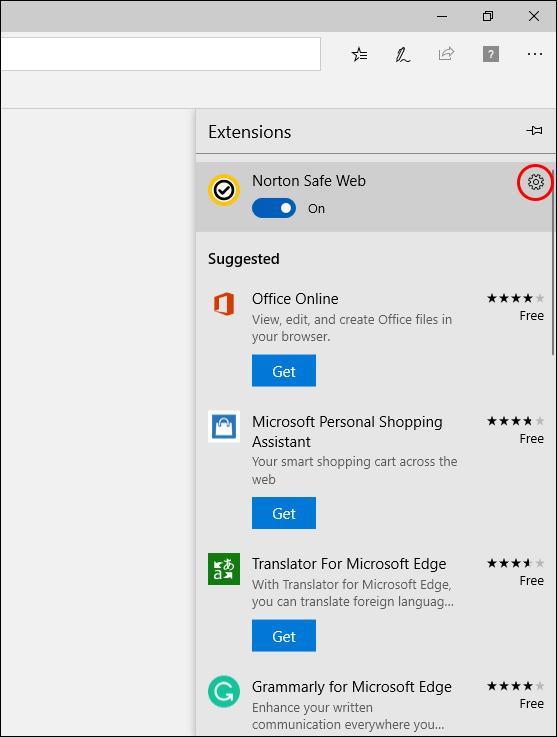
Task: Click the Extensions pane vertical scrollbar
Action: point(553,262)
